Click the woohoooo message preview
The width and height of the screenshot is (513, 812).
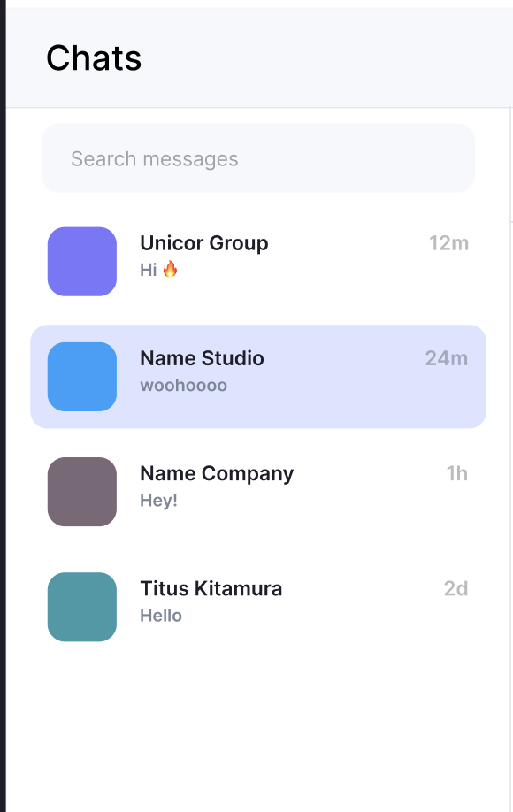[183, 385]
